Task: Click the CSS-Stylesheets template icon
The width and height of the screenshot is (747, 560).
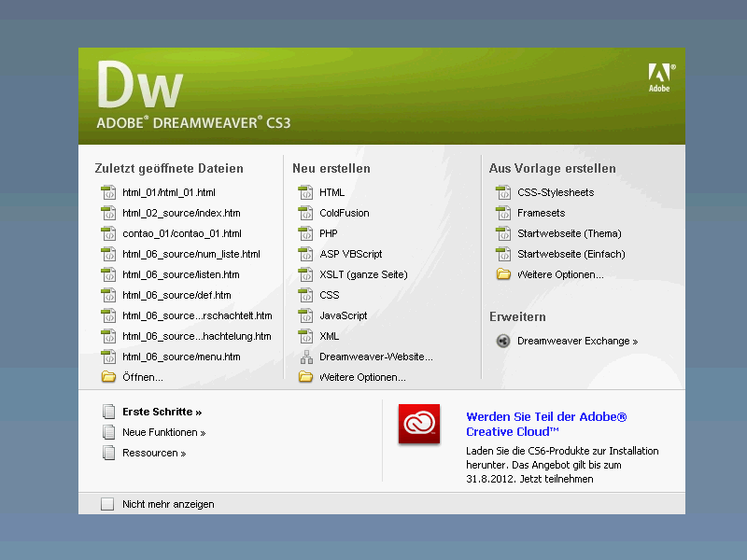Action: click(503, 193)
